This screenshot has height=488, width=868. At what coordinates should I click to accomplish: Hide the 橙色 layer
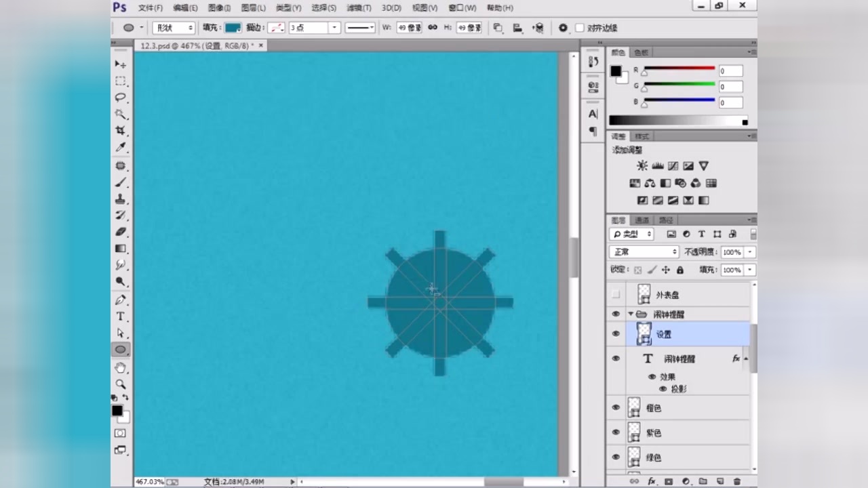point(616,407)
